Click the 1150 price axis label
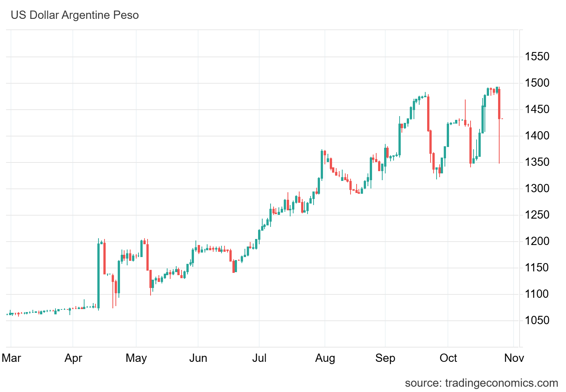566x392 pixels. (x=537, y=268)
